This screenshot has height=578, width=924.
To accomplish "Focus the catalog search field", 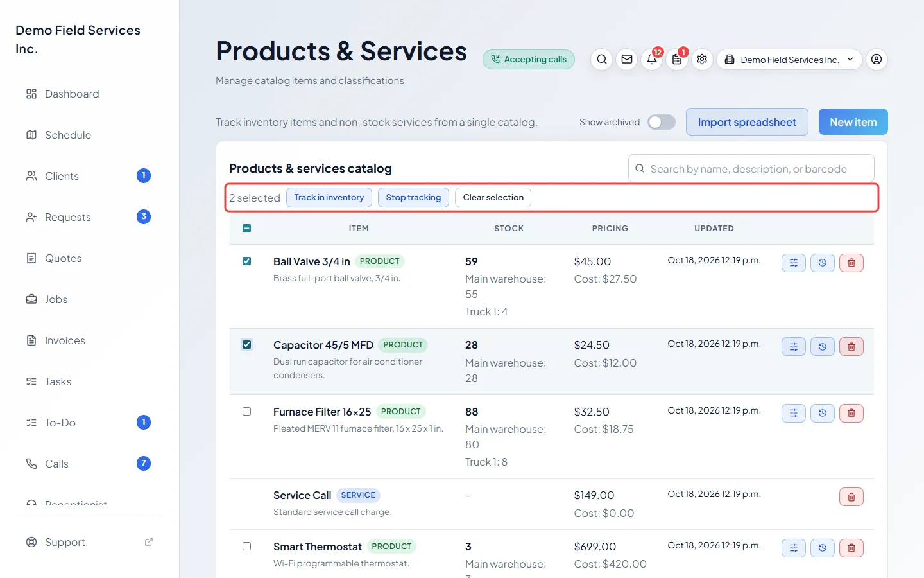I will (x=751, y=169).
